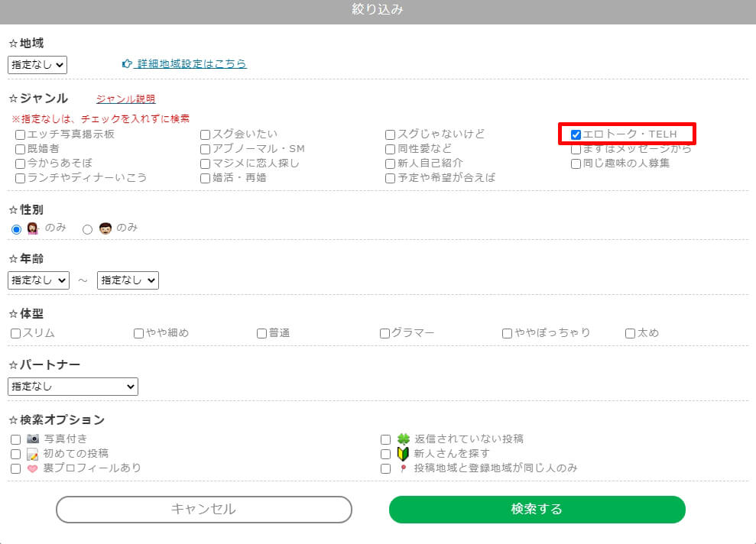756x544 pixels.
Task: Open the 地域 dropdown
Action: (x=37, y=65)
